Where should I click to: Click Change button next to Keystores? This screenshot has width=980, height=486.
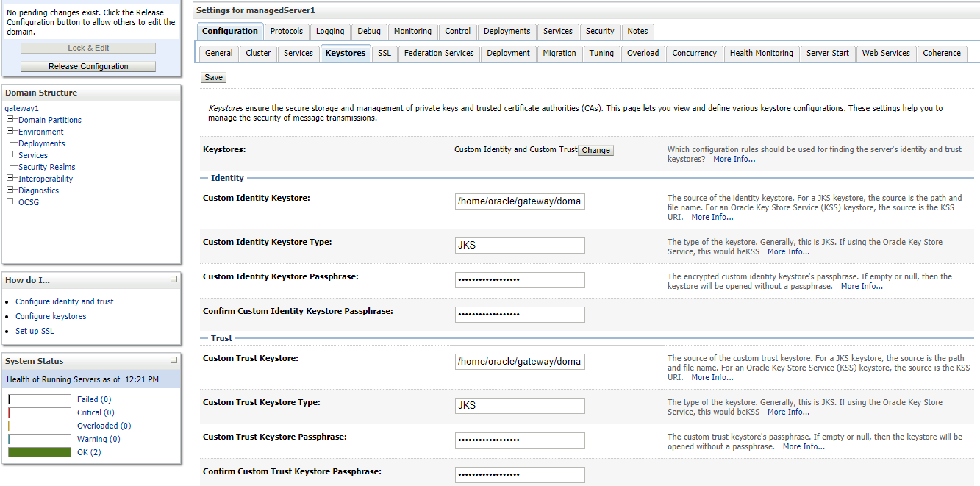595,150
